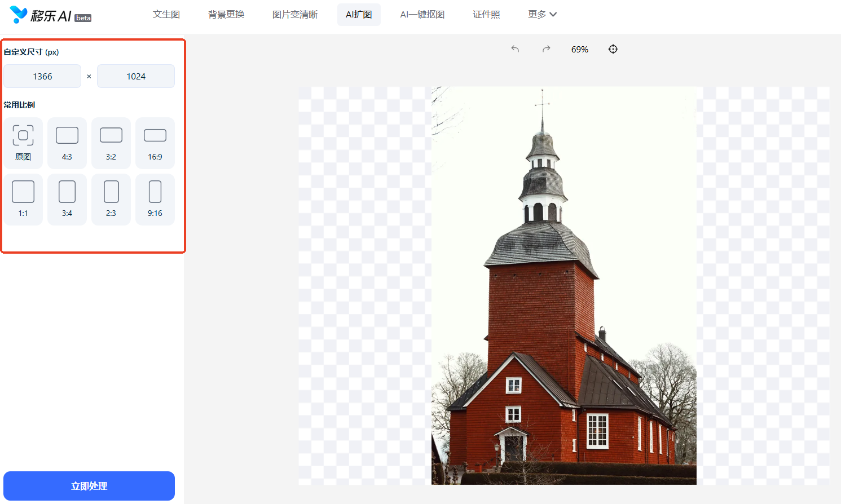Choose the 3:2 aspect ratio preset
The image size is (841, 504).
[111, 143]
